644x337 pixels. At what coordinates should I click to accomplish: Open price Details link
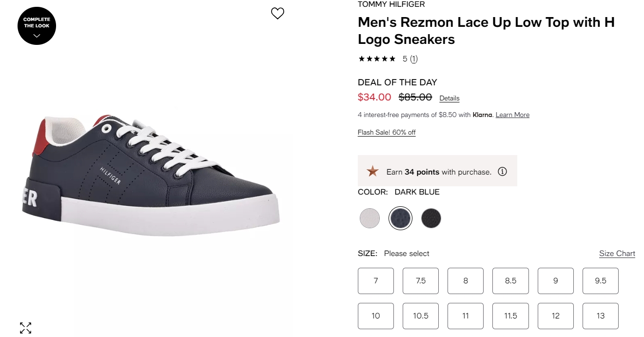[x=449, y=98]
